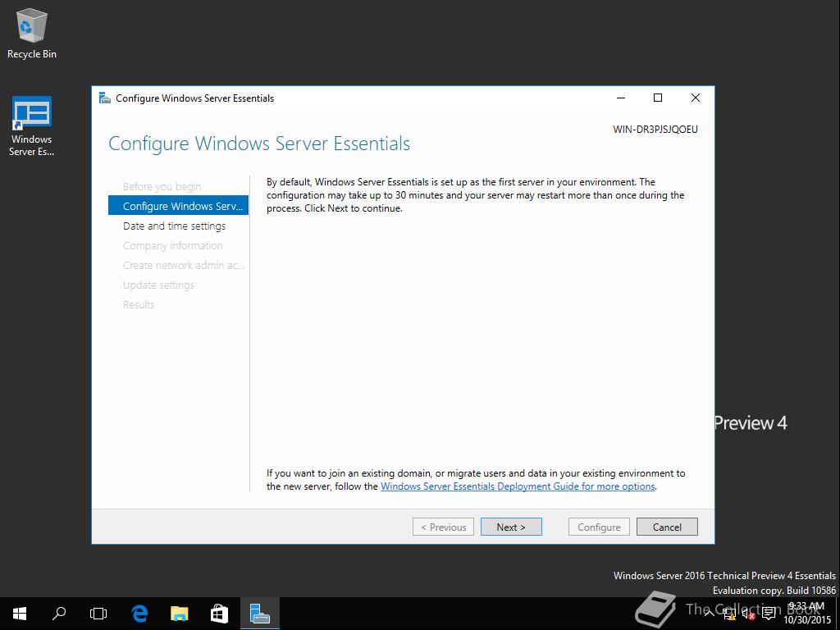Click the paragraph starting 'By default, Windows Server Essentials'
The width and height of the screenshot is (840, 630).
click(x=476, y=195)
